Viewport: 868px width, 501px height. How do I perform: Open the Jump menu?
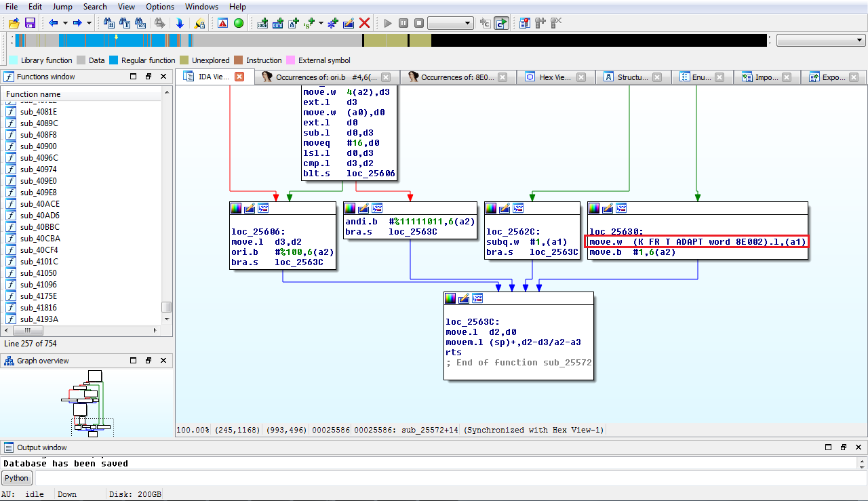(62, 7)
